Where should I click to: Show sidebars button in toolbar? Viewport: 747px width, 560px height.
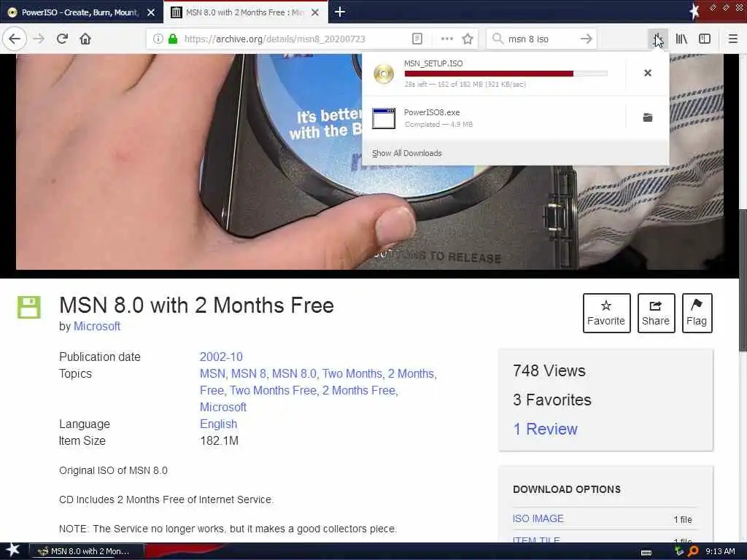point(705,39)
